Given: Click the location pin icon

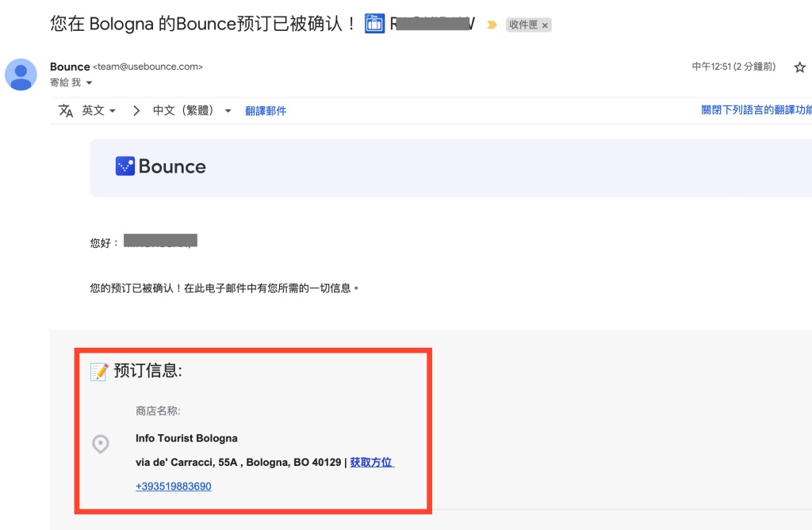Looking at the screenshot, I should [101, 444].
